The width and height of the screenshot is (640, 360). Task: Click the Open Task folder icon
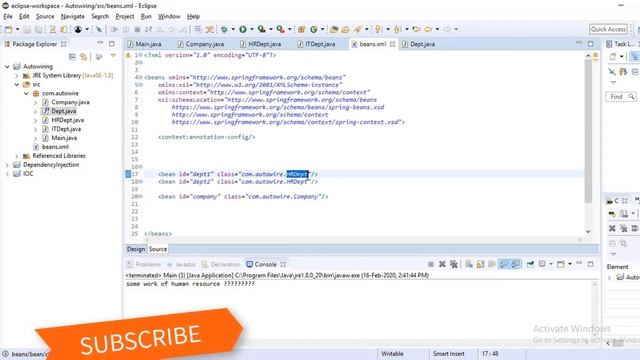[345, 29]
